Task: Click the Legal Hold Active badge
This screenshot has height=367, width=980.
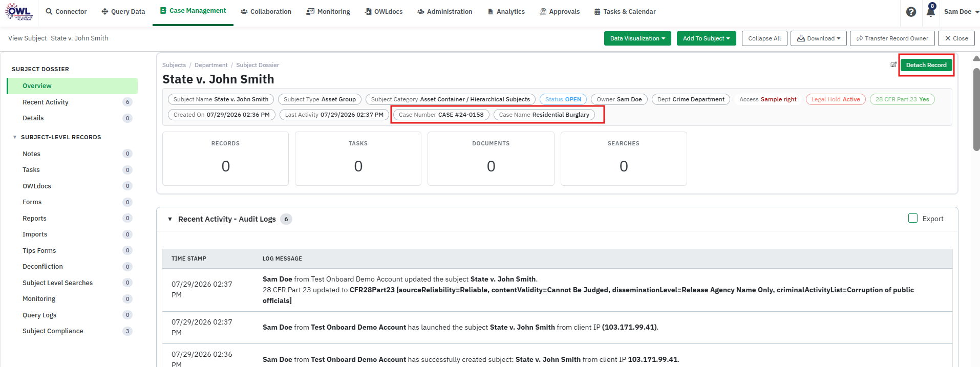Action: point(836,99)
